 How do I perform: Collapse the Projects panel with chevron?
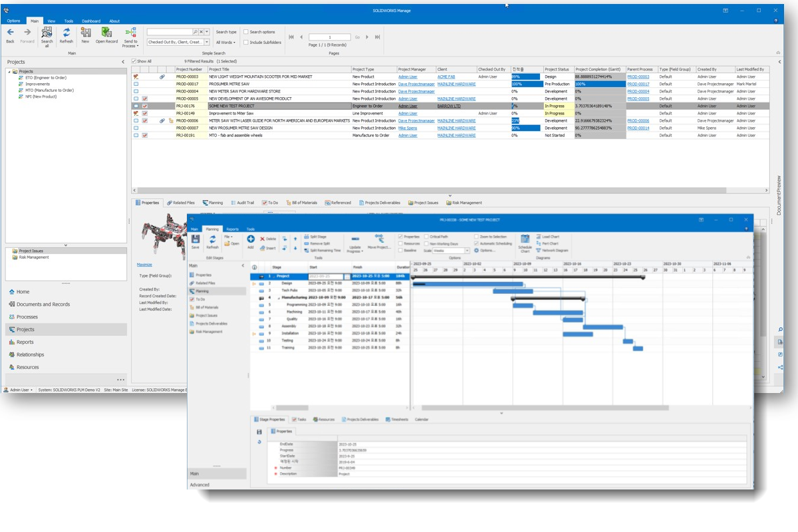pyautogui.click(x=123, y=62)
